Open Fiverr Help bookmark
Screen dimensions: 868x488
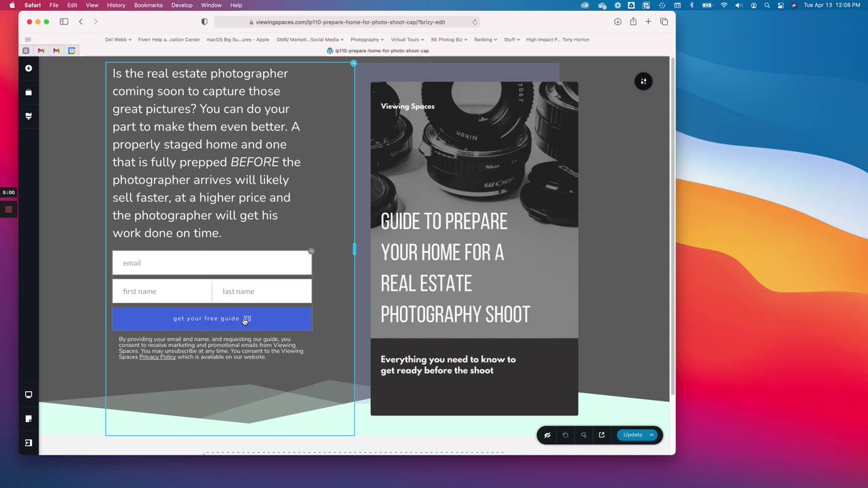pyautogui.click(x=169, y=39)
